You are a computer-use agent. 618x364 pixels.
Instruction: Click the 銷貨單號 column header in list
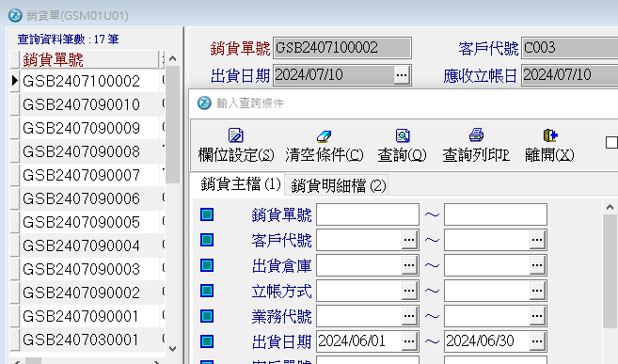[x=84, y=60]
